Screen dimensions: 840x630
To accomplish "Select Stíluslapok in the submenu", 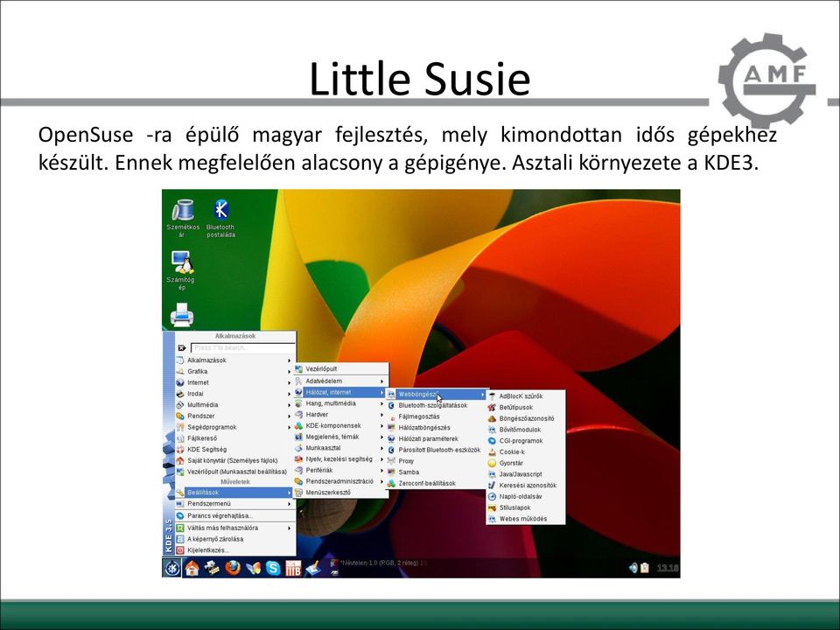I will coord(526,507).
